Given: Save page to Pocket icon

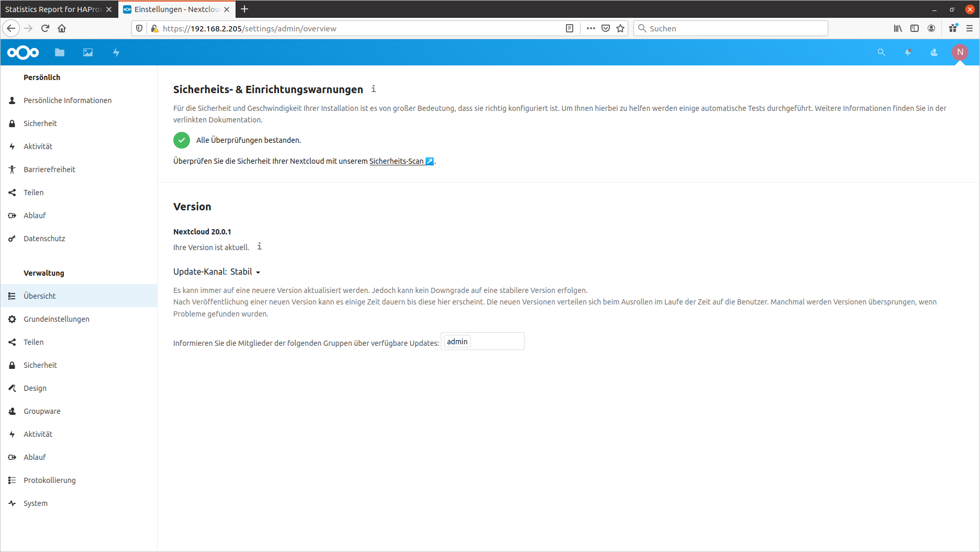Looking at the screenshot, I should [606, 28].
